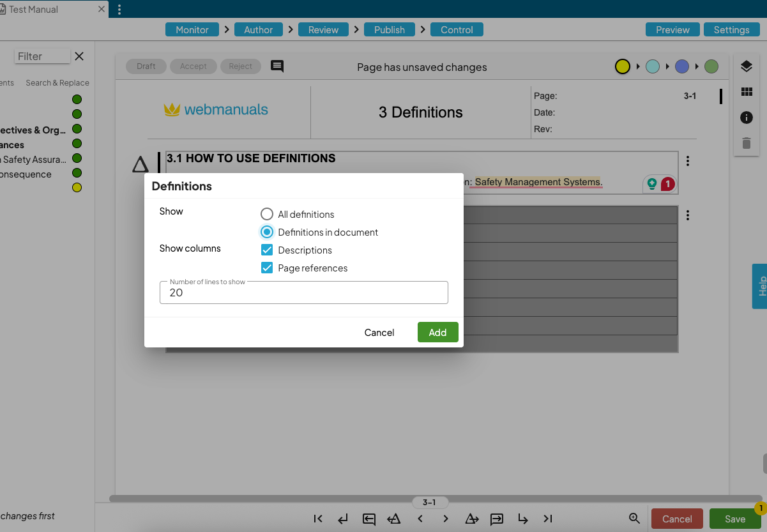Uncheck the Descriptions checkbox
Viewport: 767px width, 532px height.
coord(267,250)
